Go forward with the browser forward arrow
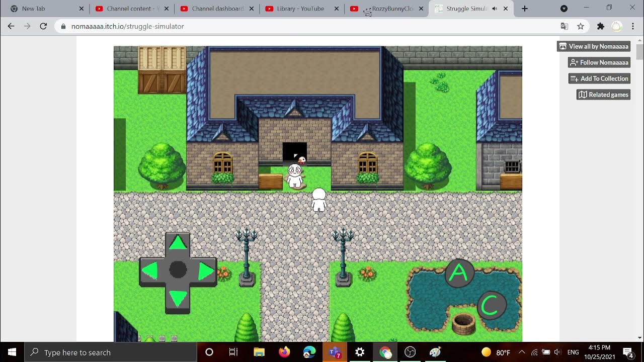This screenshot has height=362, width=644. pyautogui.click(x=27, y=26)
